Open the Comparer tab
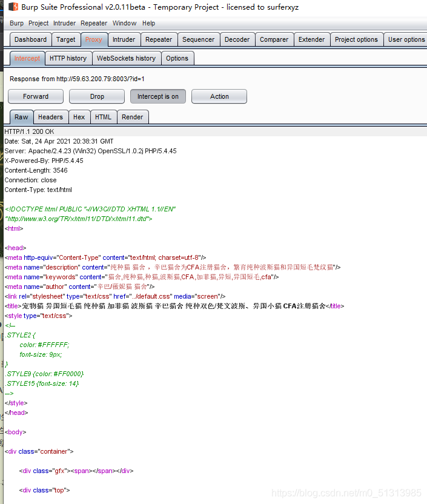The width and height of the screenshot is (427, 504). [274, 39]
